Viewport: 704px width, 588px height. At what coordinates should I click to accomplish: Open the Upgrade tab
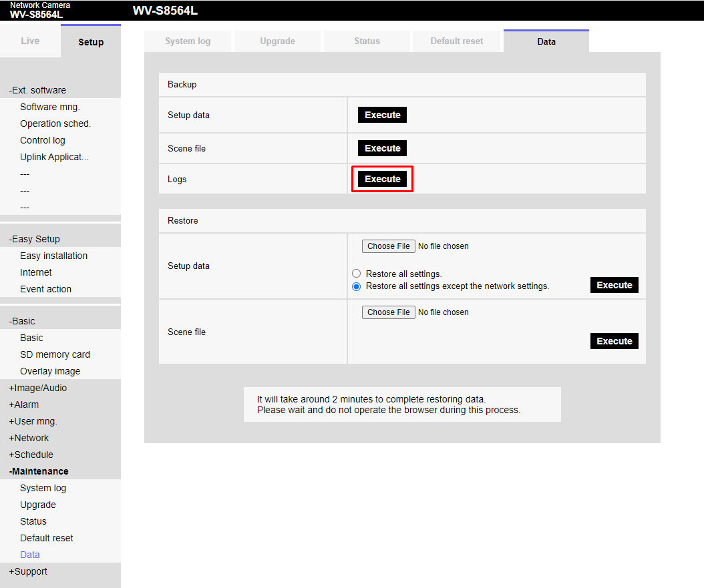tap(277, 41)
